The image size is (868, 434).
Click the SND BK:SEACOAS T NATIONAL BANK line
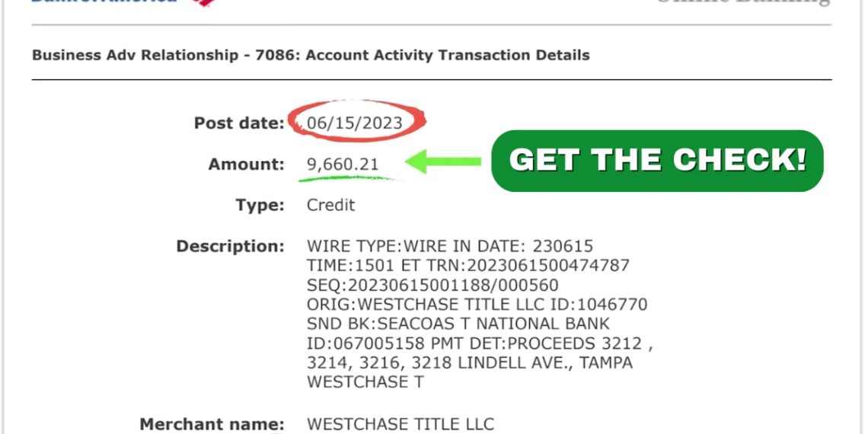458,324
